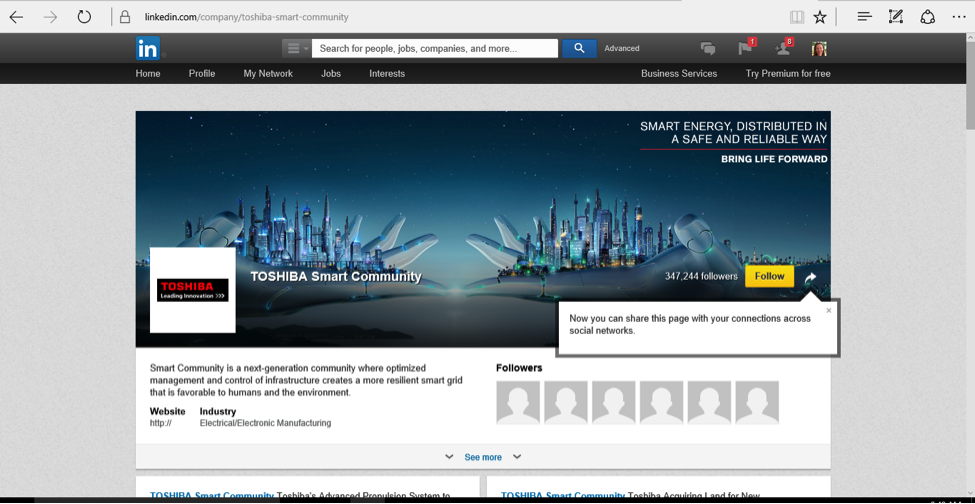Click the first follower avatar
Image resolution: width=975 pixels, height=504 pixels.
click(x=518, y=403)
